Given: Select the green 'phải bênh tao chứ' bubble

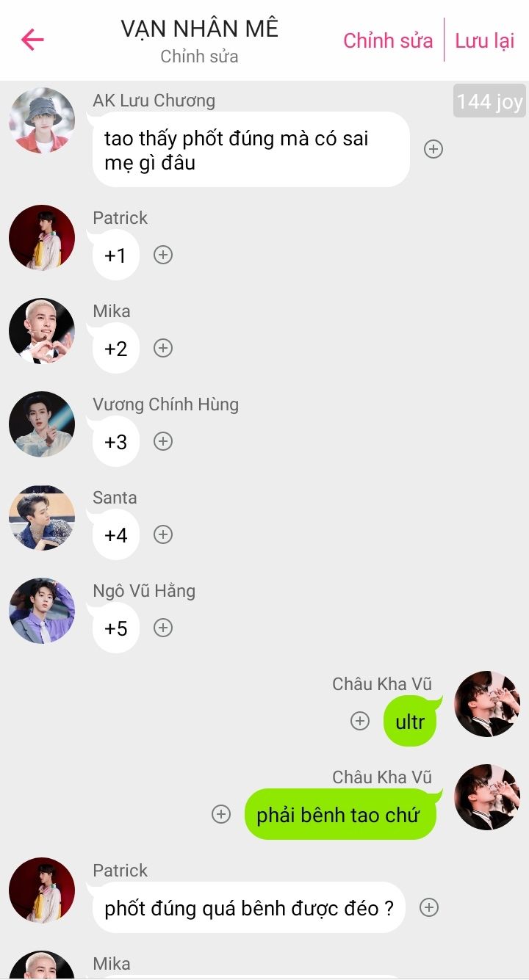Looking at the screenshot, I should 340,814.
